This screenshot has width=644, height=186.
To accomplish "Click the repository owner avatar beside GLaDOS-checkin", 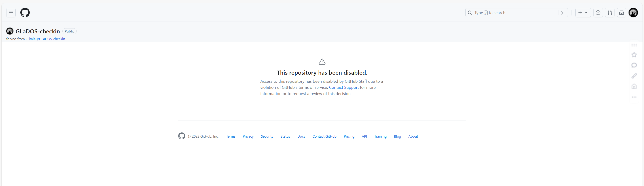I will coord(10,31).
